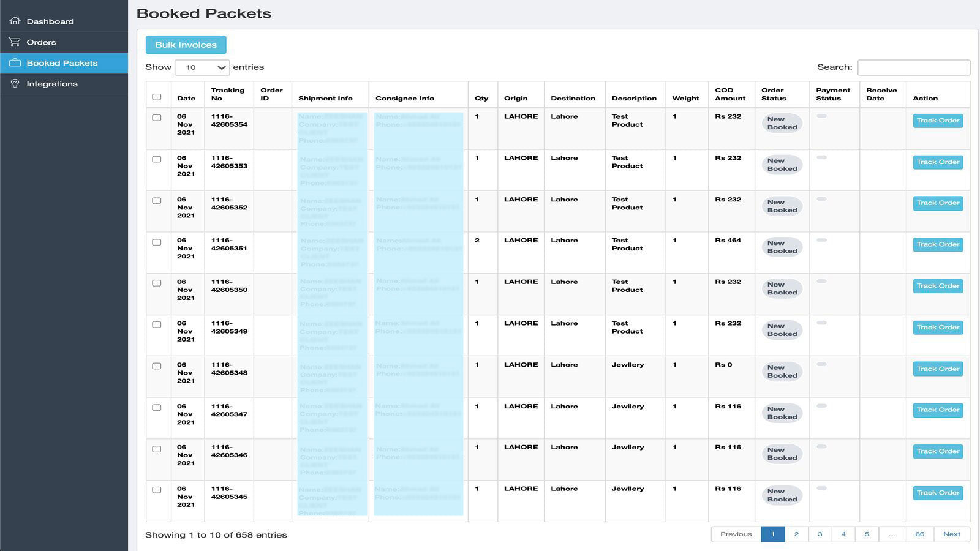This screenshot has height=551, width=980.
Task: Jump to last page 66
Action: [x=919, y=534]
